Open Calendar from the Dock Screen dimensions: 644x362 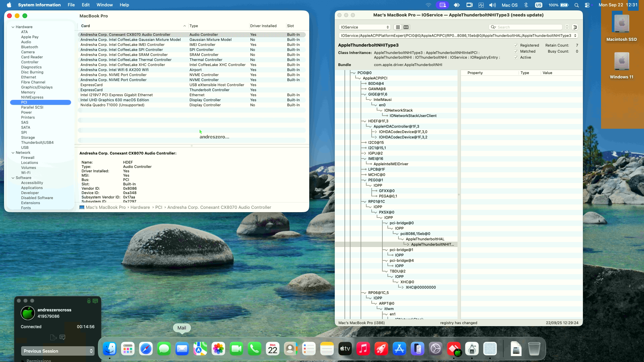(273, 349)
